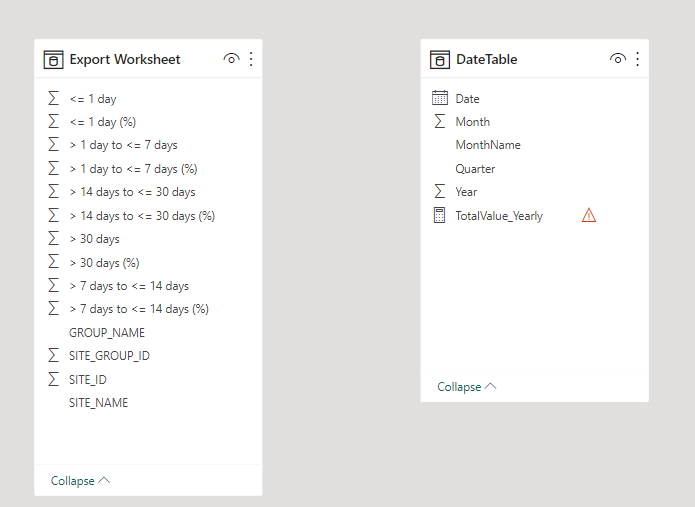
Task: Click sigma icon of '> 30 days (%)' field
Action: click(x=53, y=262)
